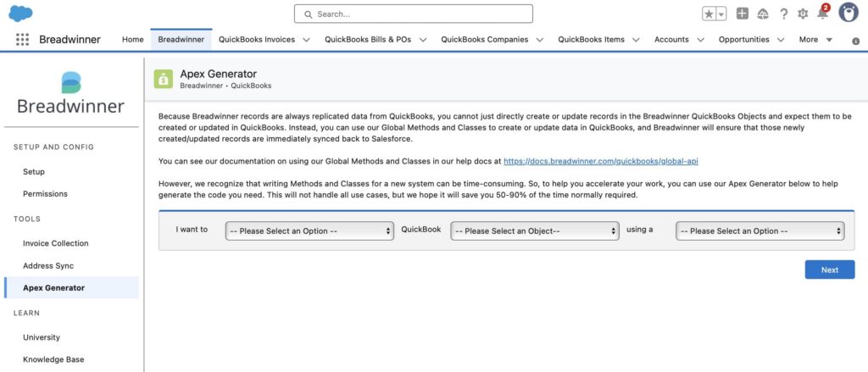Click the Next button
The height and width of the screenshot is (372, 868).
[x=830, y=269]
